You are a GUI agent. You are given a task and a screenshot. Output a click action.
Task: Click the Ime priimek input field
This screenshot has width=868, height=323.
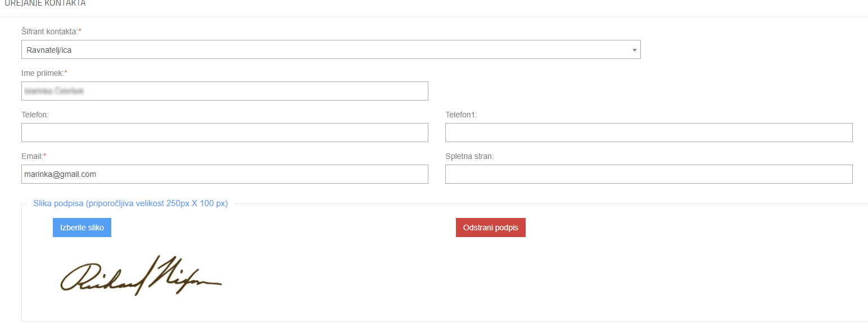tap(225, 91)
